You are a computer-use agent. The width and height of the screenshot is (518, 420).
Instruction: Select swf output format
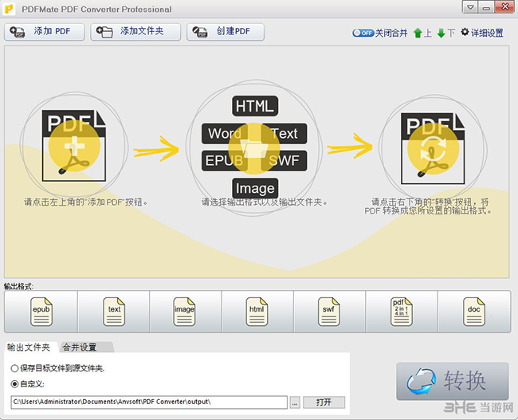328,312
